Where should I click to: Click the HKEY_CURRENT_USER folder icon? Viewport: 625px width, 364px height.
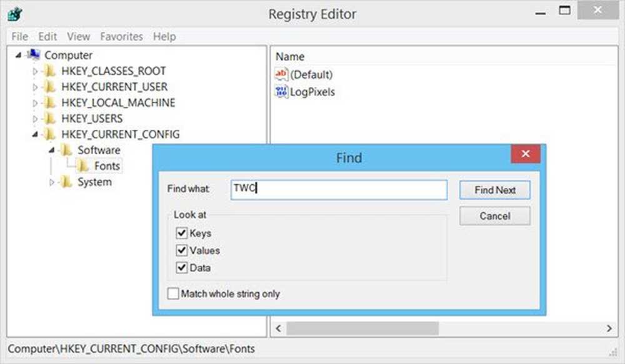(50, 87)
